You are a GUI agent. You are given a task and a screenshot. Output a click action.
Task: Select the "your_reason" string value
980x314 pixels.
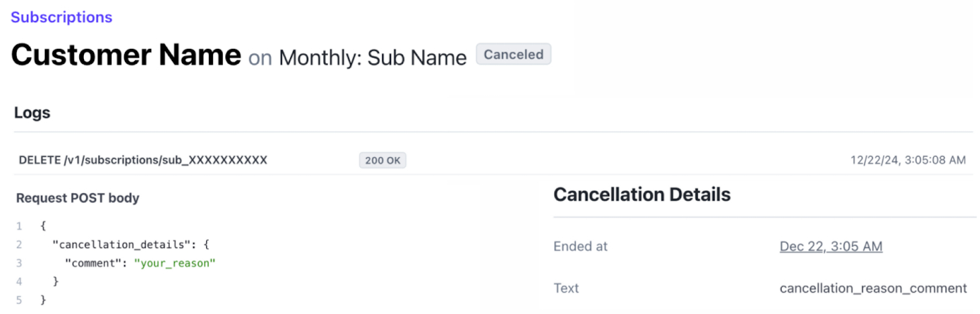pos(175,263)
